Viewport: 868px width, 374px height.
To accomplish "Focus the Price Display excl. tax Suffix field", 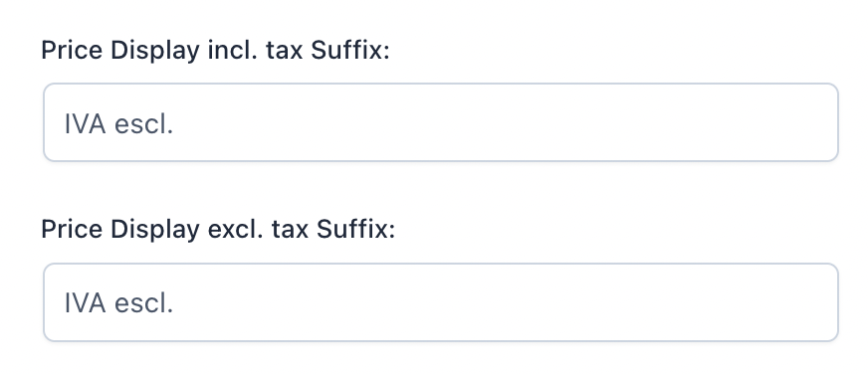I will point(441,302).
